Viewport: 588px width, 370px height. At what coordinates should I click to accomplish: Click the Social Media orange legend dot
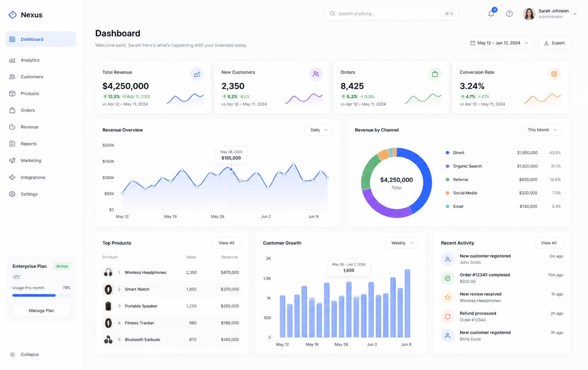[x=448, y=193]
